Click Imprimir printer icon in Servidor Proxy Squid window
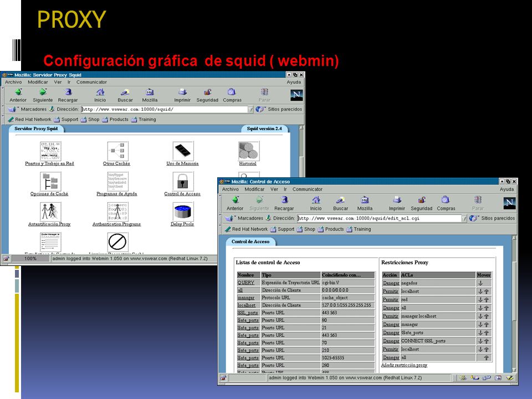Image resolution: width=532 pixels, height=399 pixels. [182, 92]
